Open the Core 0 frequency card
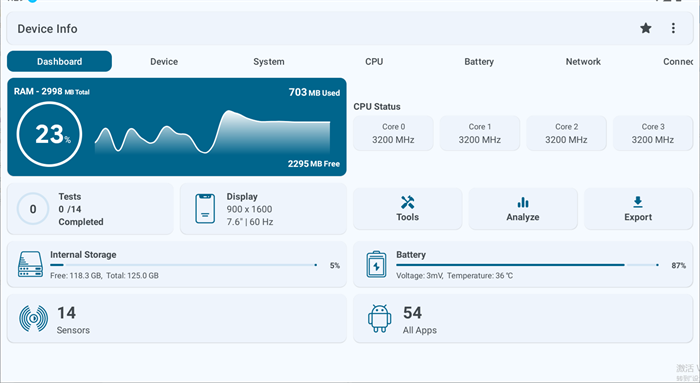The width and height of the screenshot is (700, 383). [x=393, y=133]
